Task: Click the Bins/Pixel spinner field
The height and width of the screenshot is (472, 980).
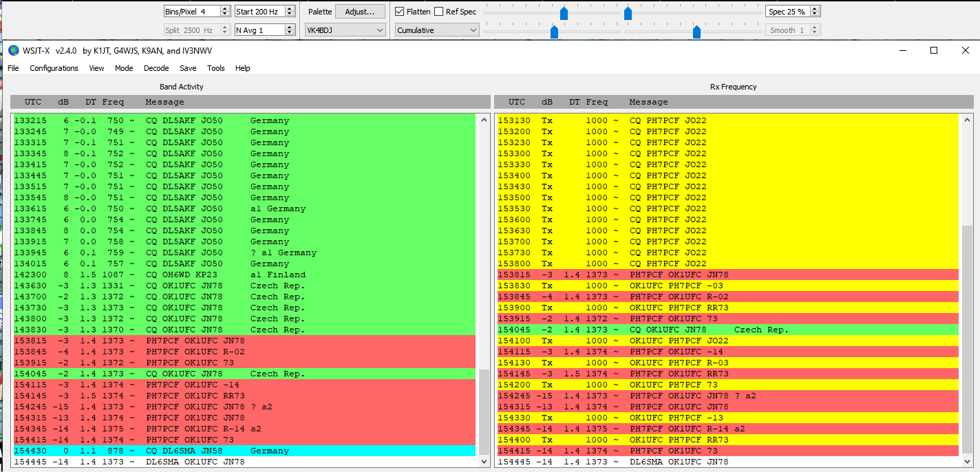Action: [191, 12]
